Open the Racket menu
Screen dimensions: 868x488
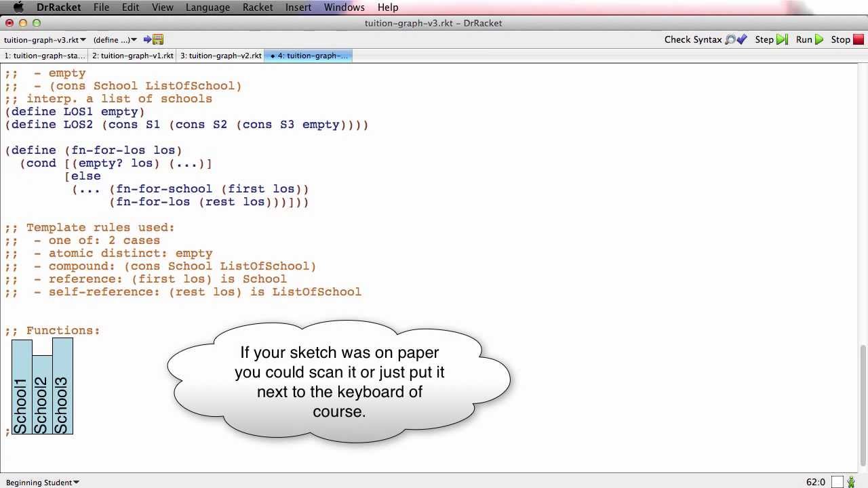[x=258, y=7]
